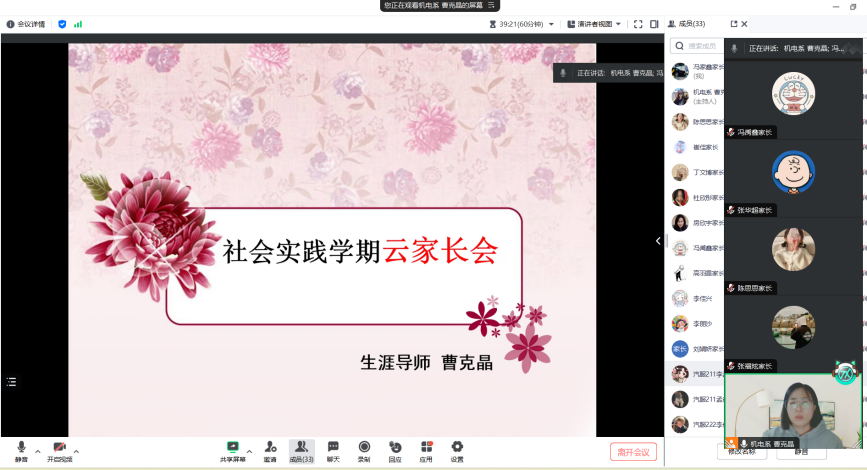Pop out the members panel
867x470 pixels.
click(x=733, y=24)
